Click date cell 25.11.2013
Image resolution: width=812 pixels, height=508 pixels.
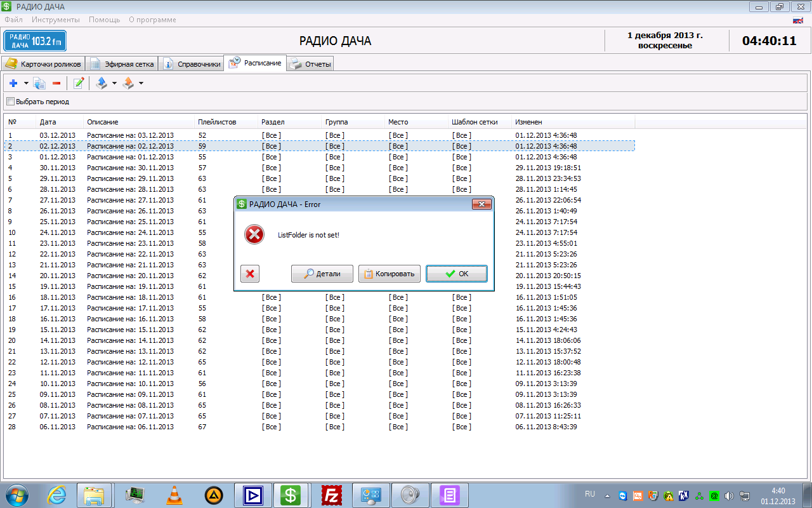pos(58,222)
